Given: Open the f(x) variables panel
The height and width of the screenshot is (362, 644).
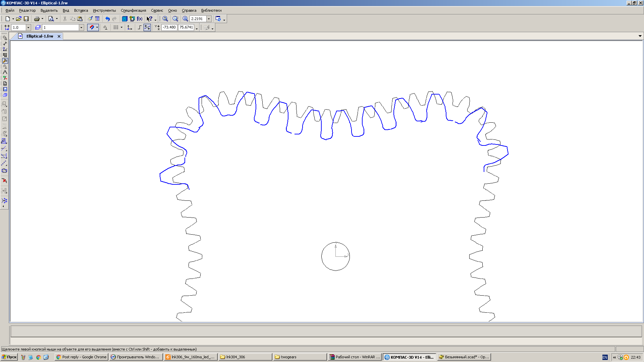Looking at the screenshot, I should click(140, 19).
